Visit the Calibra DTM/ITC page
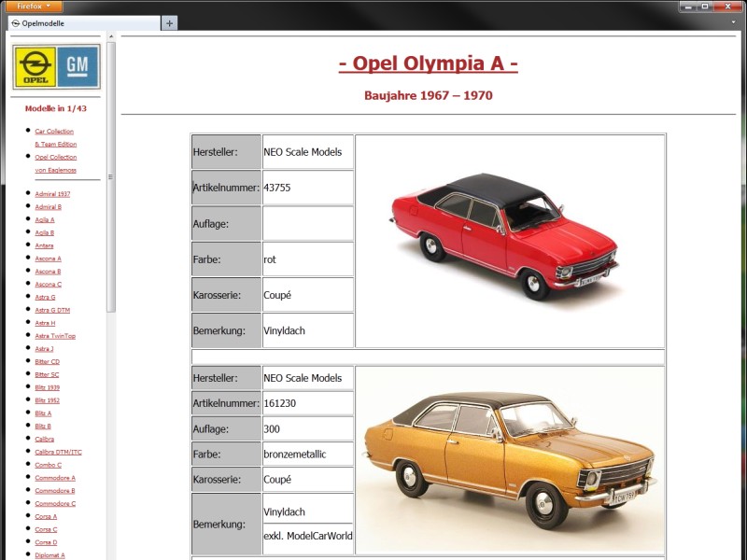 click(x=59, y=452)
